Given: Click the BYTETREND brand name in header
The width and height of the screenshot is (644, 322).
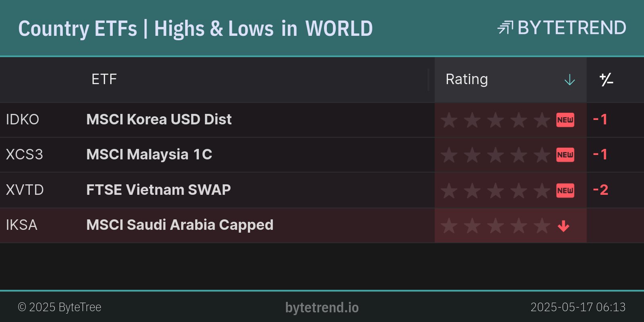Looking at the screenshot, I should click(572, 28).
